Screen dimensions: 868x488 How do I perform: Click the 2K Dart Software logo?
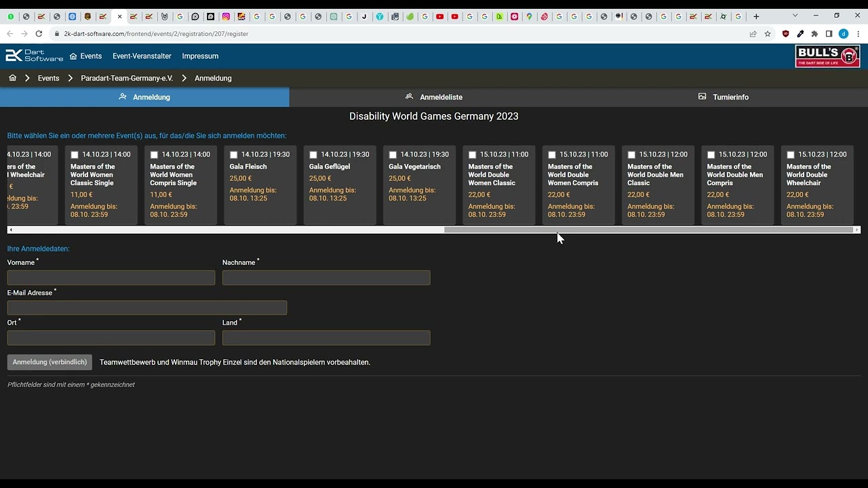pos(34,56)
